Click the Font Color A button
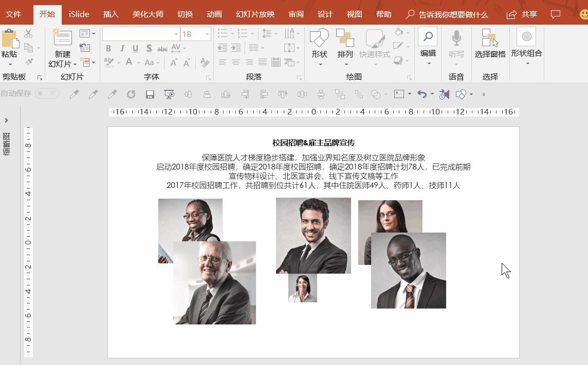Image resolution: width=588 pixels, height=365 pixels. click(x=128, y=63)
